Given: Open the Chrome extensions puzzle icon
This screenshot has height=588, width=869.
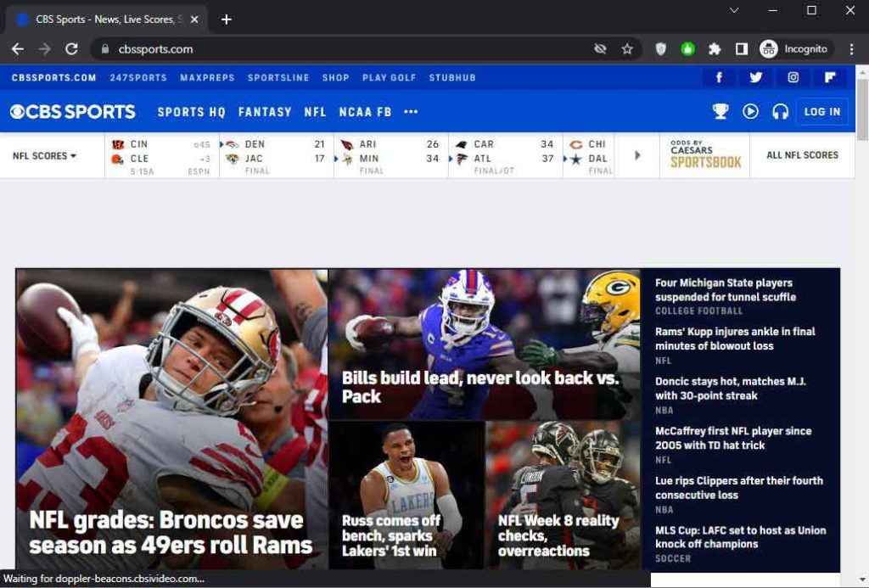Looking at the screenshot, I should tap(714, 49).
